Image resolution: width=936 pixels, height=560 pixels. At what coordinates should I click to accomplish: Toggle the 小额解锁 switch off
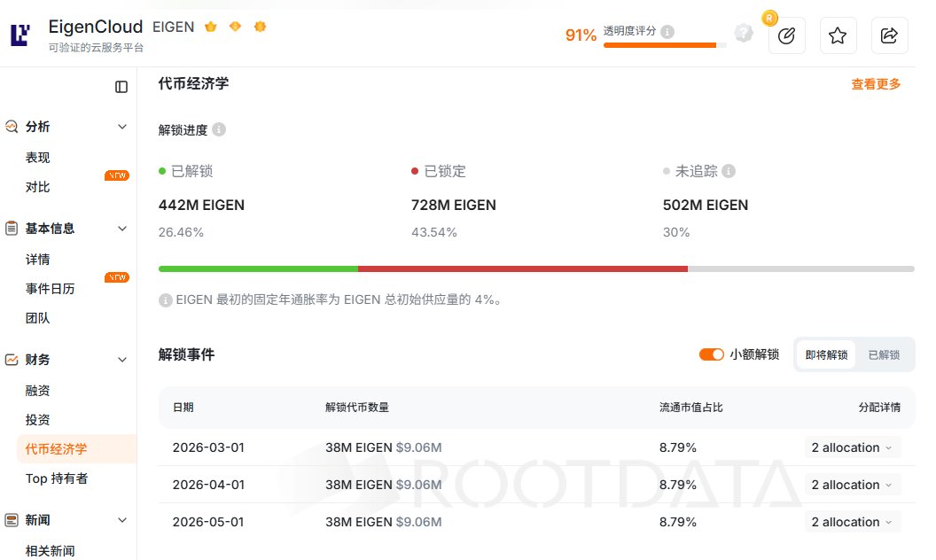click(712, 354)
